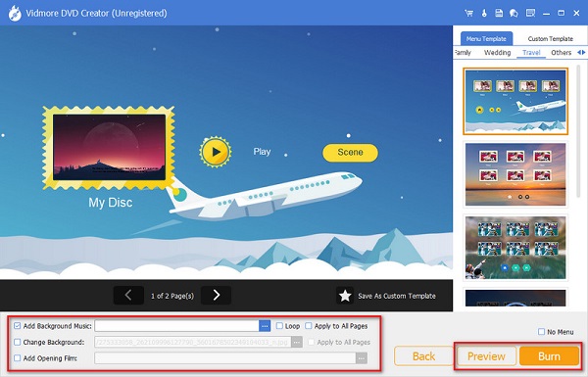Click the template list vertical scrollbar
The image size is (588, 377).
[578, 131]
